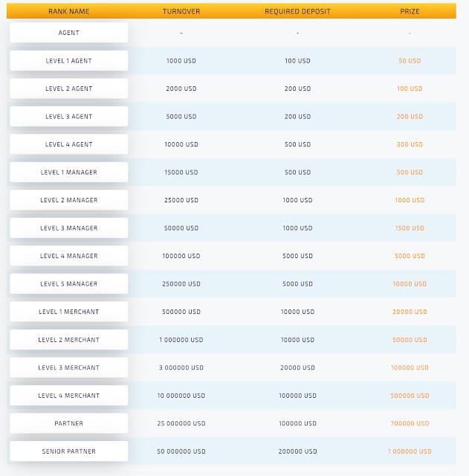Select the LEVEL 5 MANAGER rank card
This screenshot has height=476, width=469.
coord(69,284)
